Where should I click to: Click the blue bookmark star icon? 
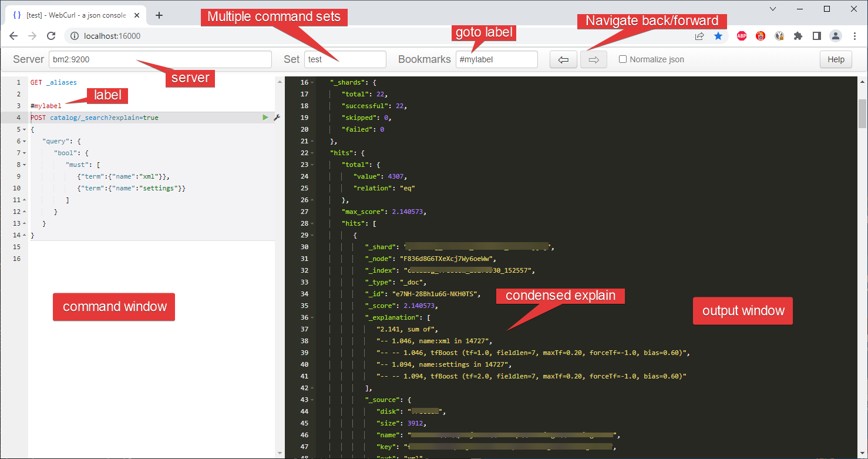718,36
